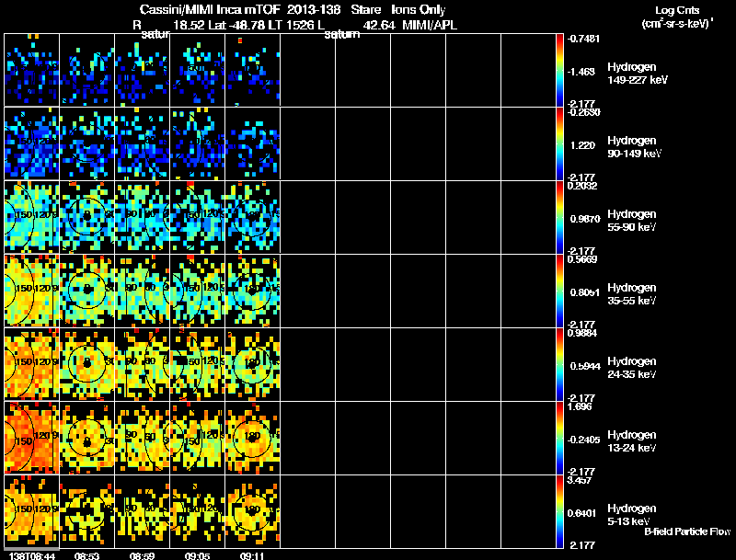
Task: Click the B-field Particle Flow text
Action: pyautogui.click(x=686, y=531)
